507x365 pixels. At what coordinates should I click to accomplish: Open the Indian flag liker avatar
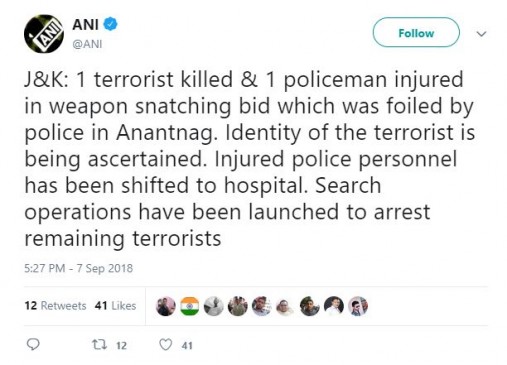coord(190,306)
